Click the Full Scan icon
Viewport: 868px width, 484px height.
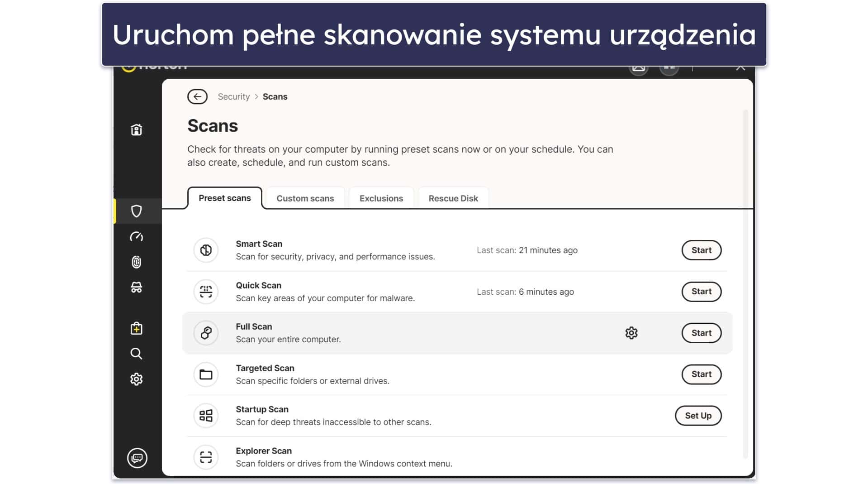[206, 333]
